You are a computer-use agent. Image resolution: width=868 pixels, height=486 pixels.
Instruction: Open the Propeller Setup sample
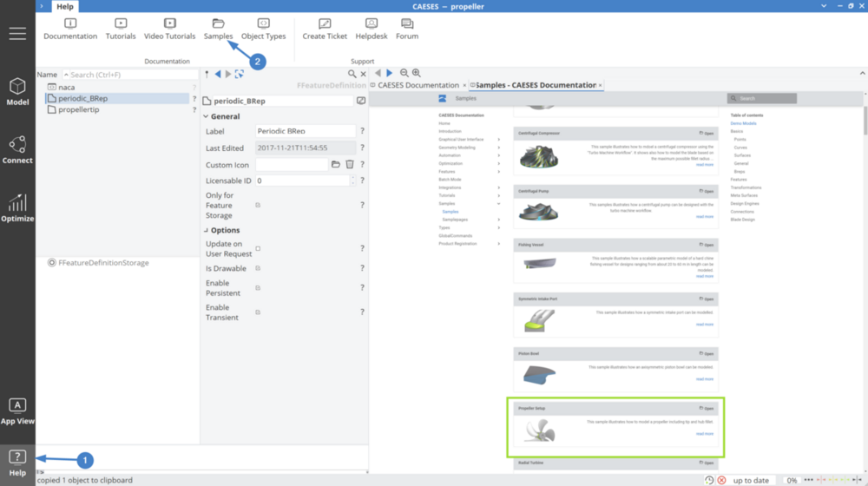point(707,409)
